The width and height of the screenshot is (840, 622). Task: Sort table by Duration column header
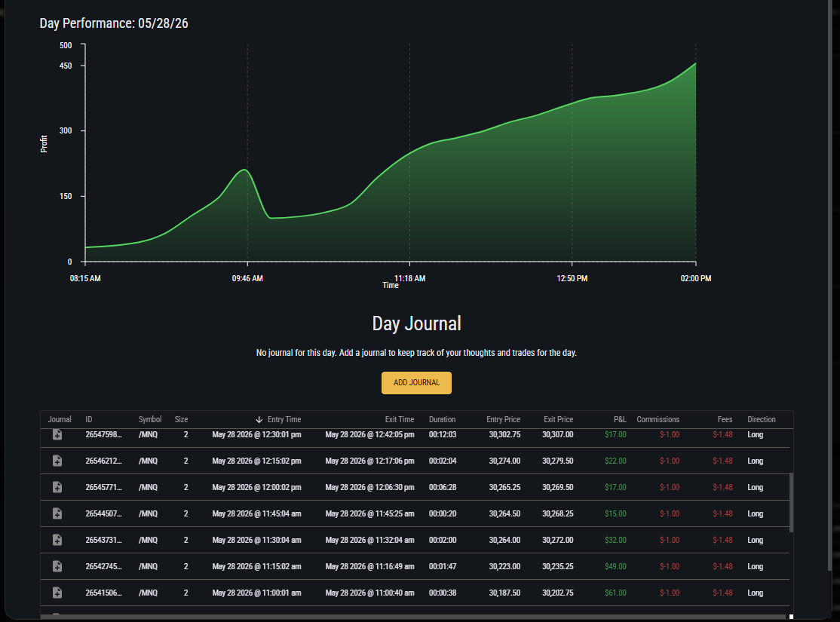tap(442, 419)
